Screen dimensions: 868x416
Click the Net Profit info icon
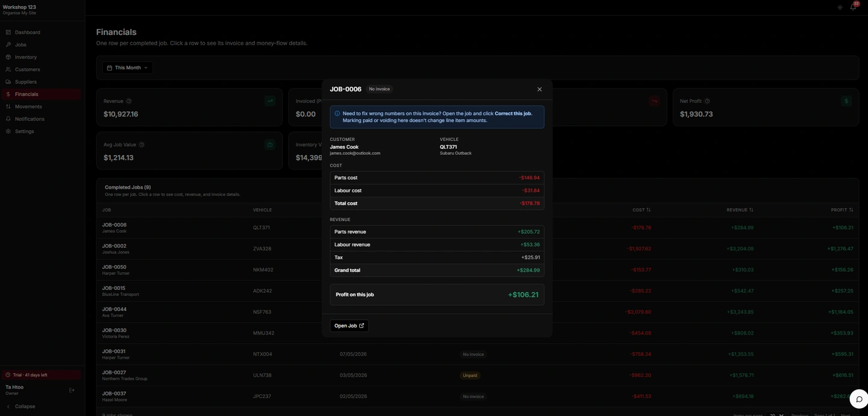click(x=707, y=101)
